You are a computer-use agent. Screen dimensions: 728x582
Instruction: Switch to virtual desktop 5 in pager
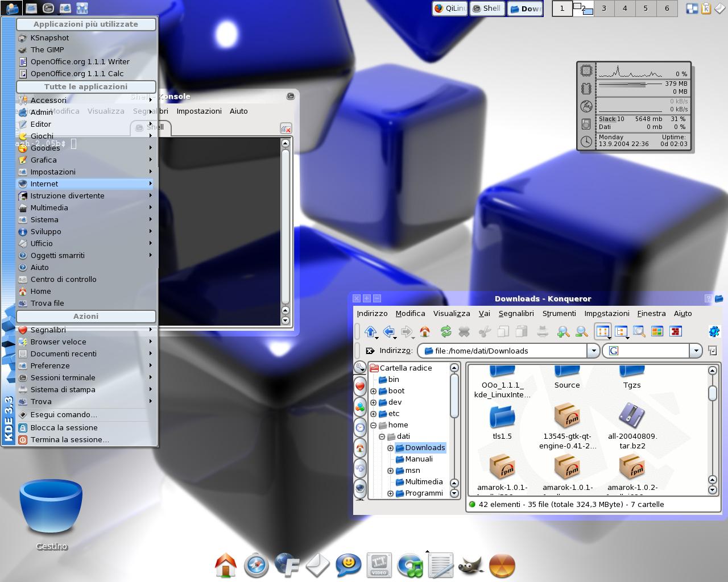point(646,9)
